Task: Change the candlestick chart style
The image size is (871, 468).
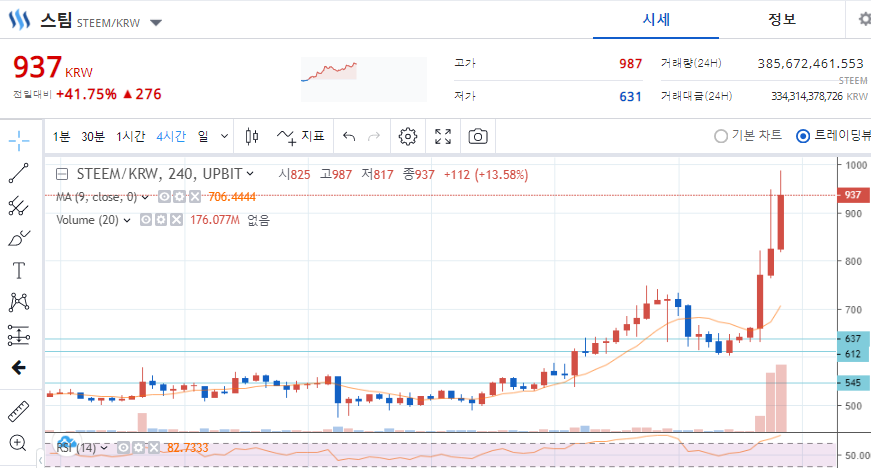Action: pos(252,136)
